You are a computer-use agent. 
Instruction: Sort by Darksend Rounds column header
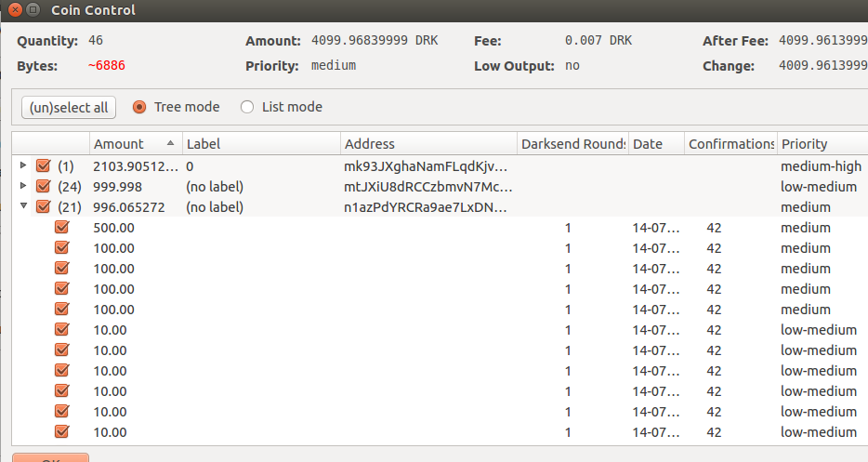pos(572,144)
